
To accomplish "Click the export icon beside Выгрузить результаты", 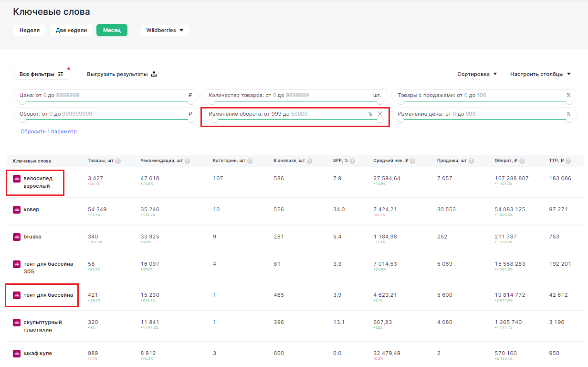I will coord(154,74).
